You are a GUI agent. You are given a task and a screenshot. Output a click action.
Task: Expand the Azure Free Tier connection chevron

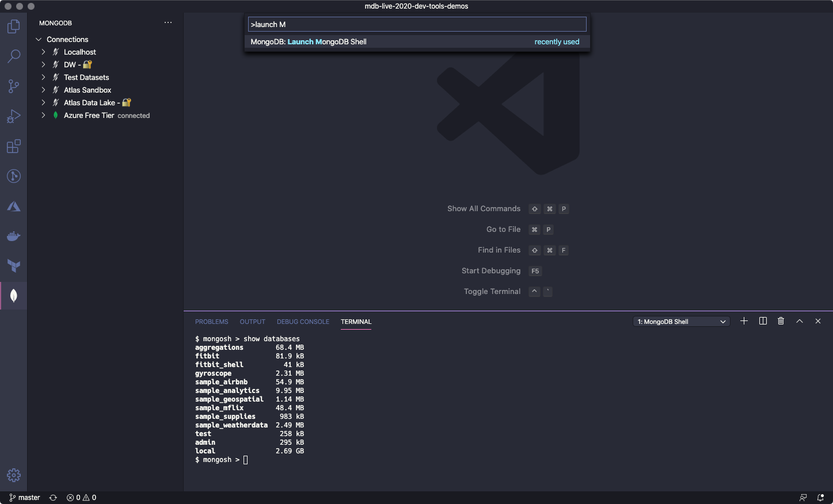coord(43,115)
